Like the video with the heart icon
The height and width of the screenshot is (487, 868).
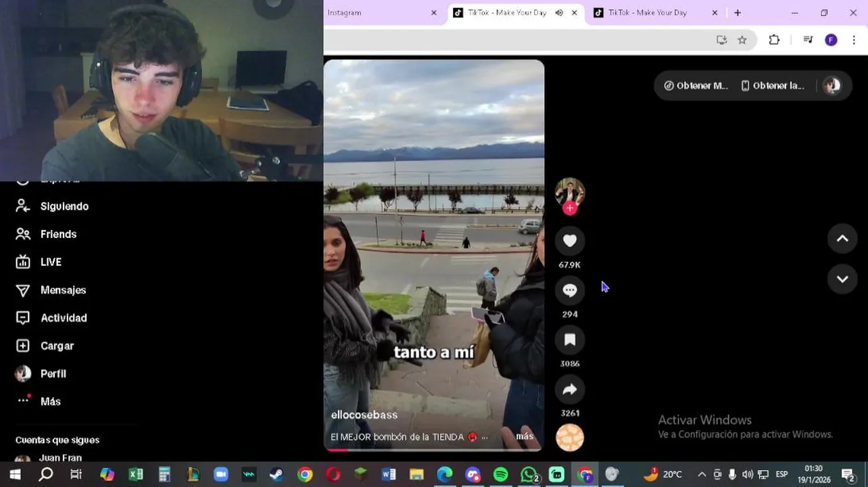pyautogui.click(x=570, y=241)
